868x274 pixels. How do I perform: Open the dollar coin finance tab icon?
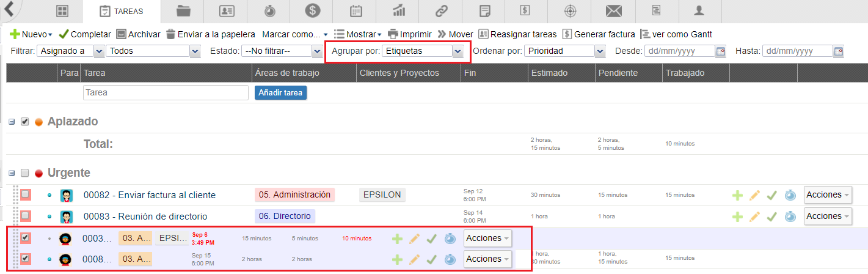(313, 11)
